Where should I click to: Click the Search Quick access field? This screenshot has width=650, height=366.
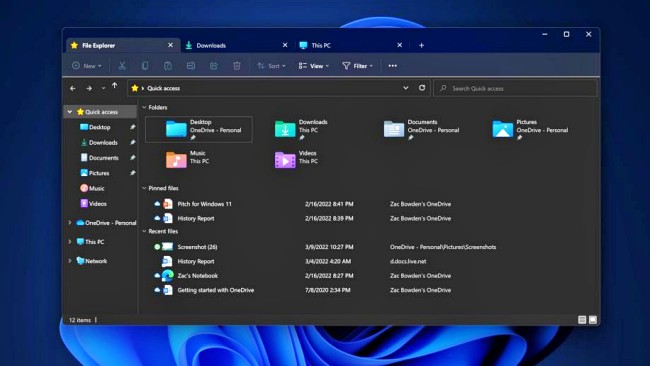(x=515, y=88)
